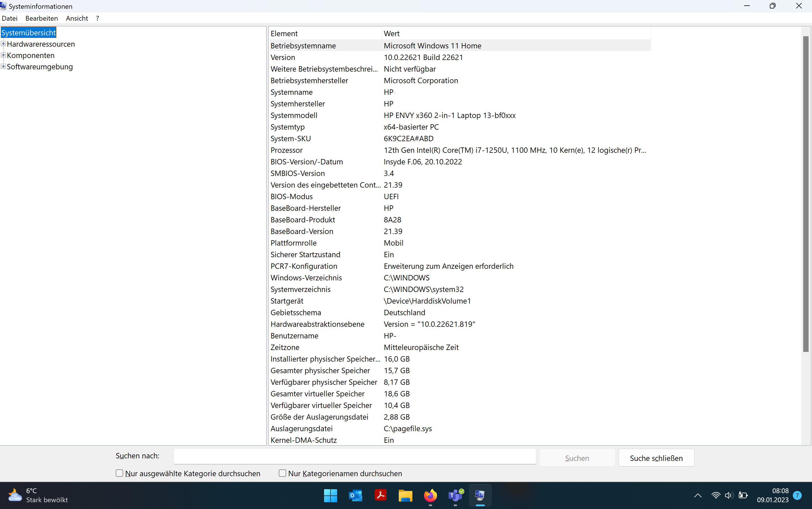Open the Ansicht menu
812x509 pixels.
pos(77,18)
